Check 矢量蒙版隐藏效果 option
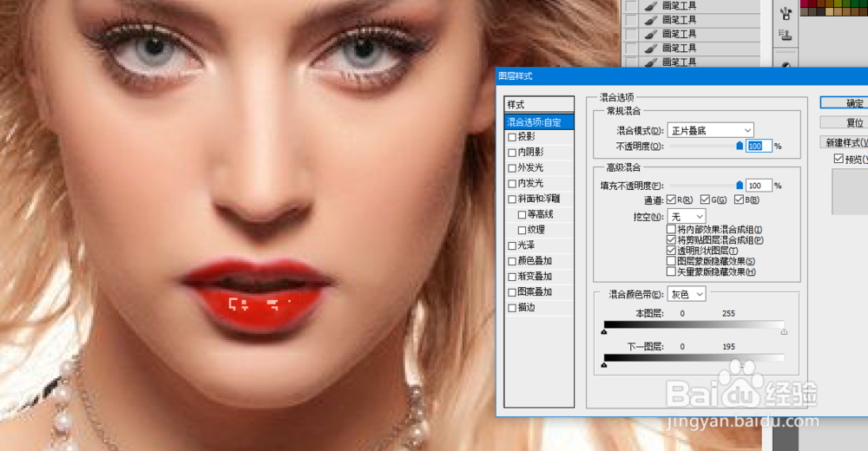Image resolution: width=868 pixels, height=451 pixels. pyautogui.click(x=672, y=271)
